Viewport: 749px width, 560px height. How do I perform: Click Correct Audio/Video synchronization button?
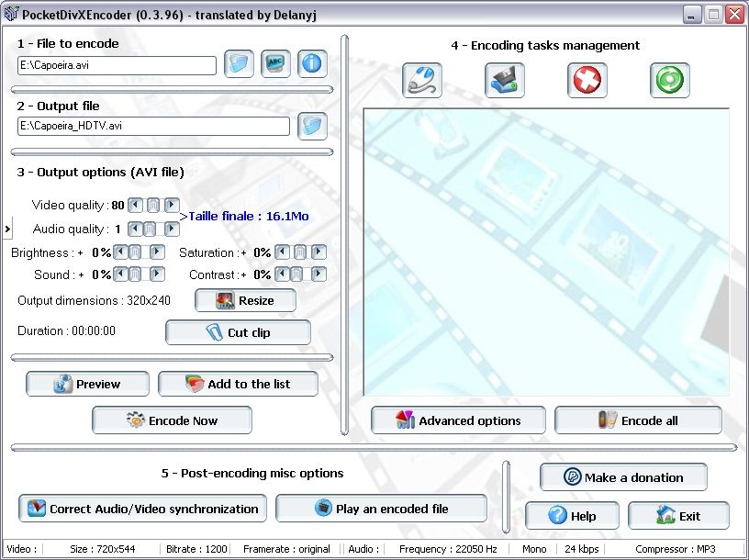click(x=142, y=509)
